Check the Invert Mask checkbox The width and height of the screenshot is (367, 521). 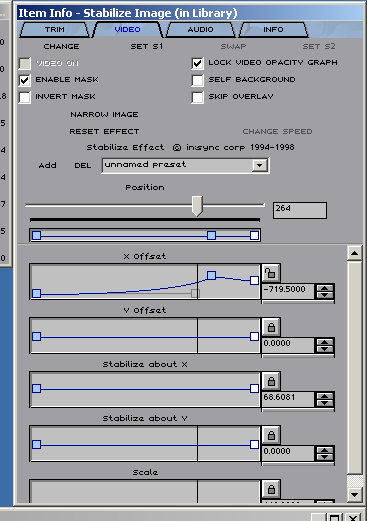click(24, 97)
